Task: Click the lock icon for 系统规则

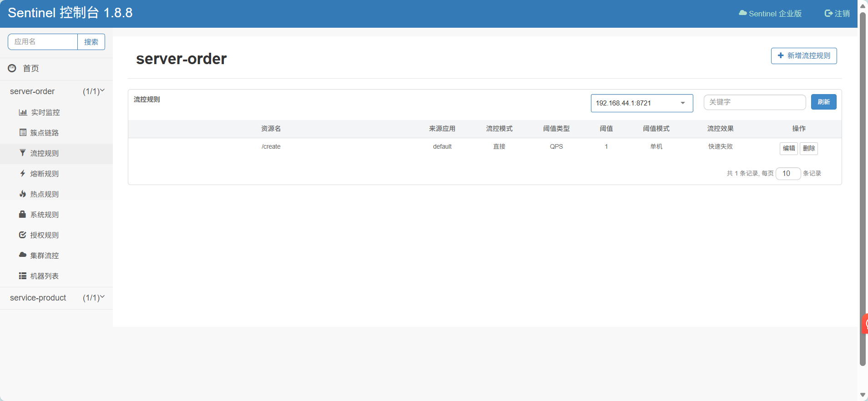Action: (x=22, y=214)
